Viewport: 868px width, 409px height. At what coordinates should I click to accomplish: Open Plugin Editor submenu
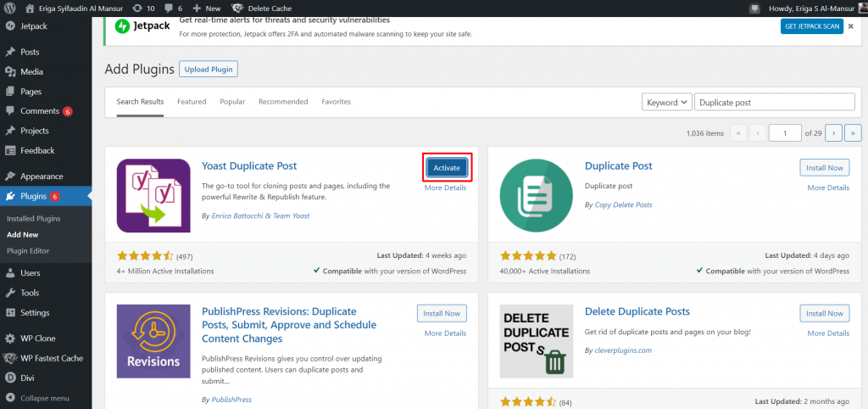click(x=28, y=250)
